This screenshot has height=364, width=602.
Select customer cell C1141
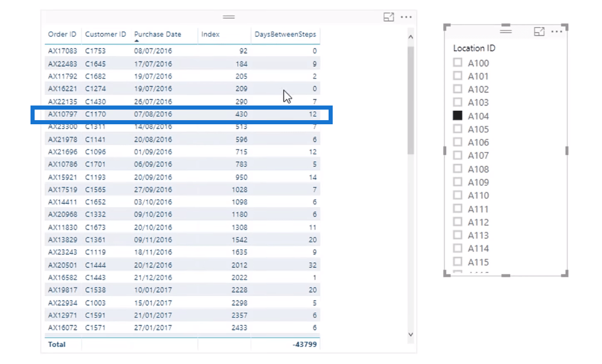coord(95,140)
